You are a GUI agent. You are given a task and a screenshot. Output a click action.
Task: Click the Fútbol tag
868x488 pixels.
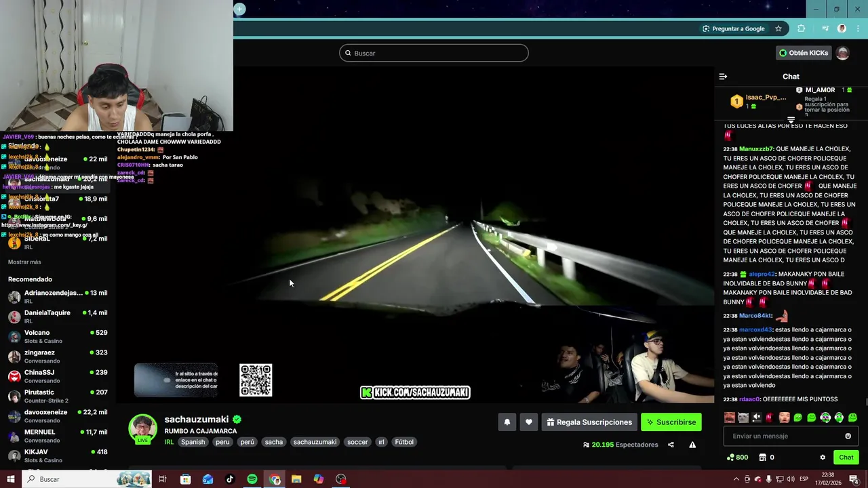pos(404,442)
